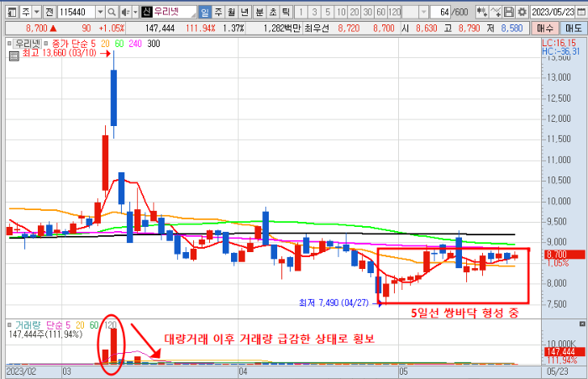Click the opening price 8,630 value
The height and width of the screenshot is (379, 588).
427,28
